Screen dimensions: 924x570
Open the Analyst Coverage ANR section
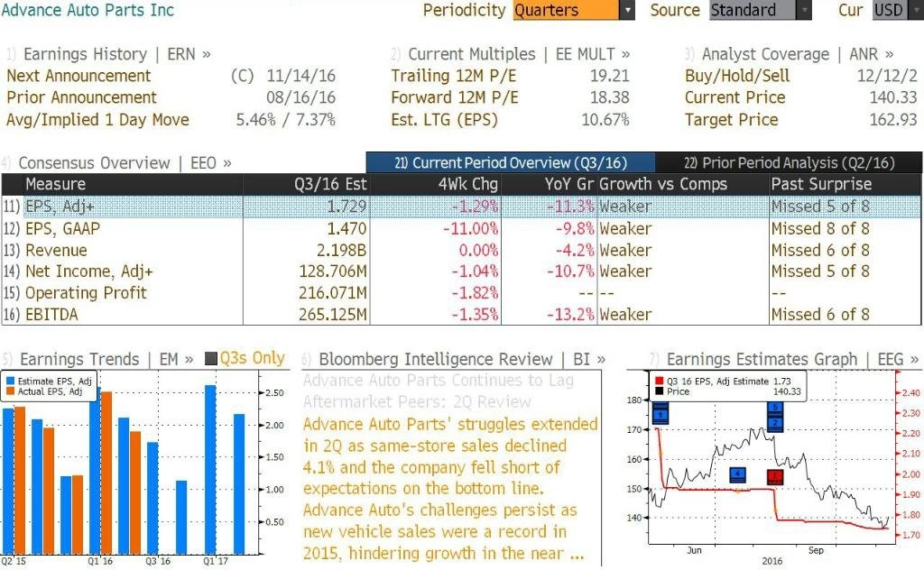(x=798, y=54)
